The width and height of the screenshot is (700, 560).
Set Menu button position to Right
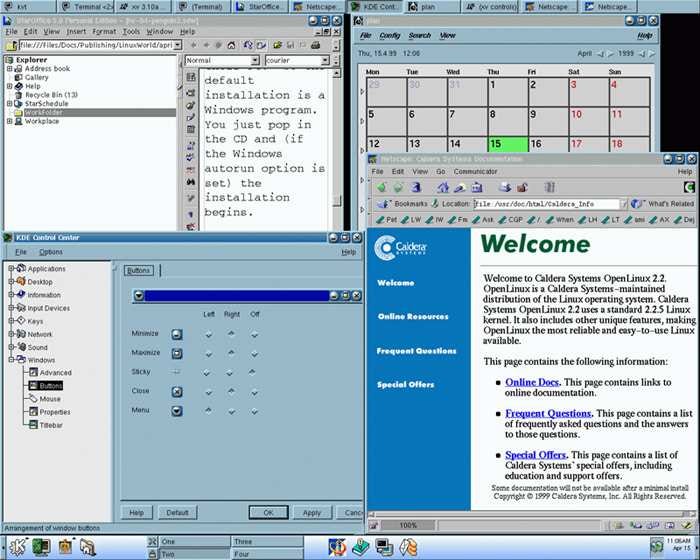click(231, 411)
